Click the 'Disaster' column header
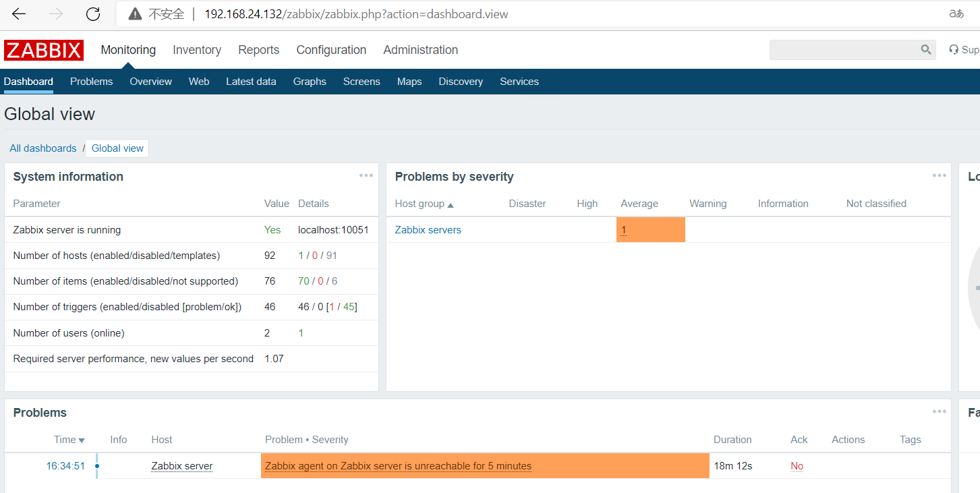Screen dimensions: 980x493 click(527, 204)
